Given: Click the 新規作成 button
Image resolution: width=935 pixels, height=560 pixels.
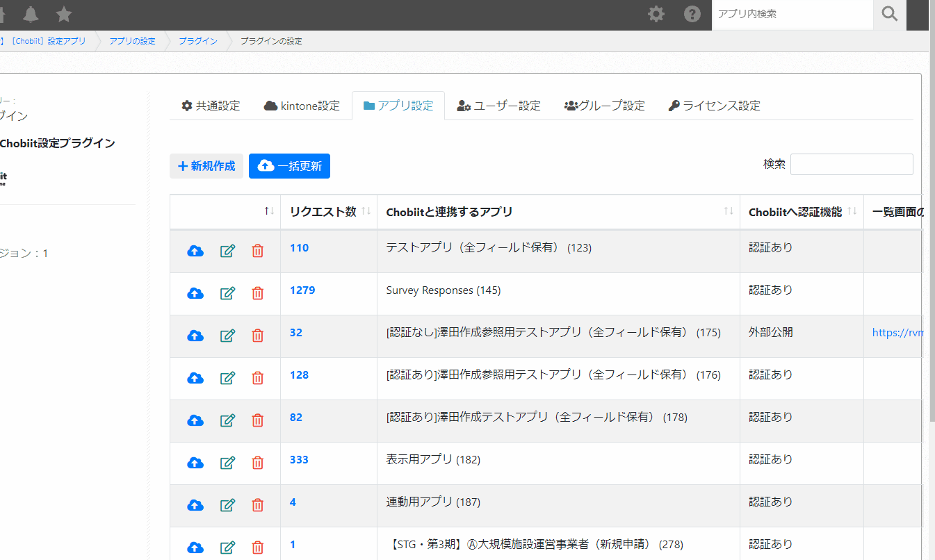Looking at the screenshot, I should pos(206,166).
